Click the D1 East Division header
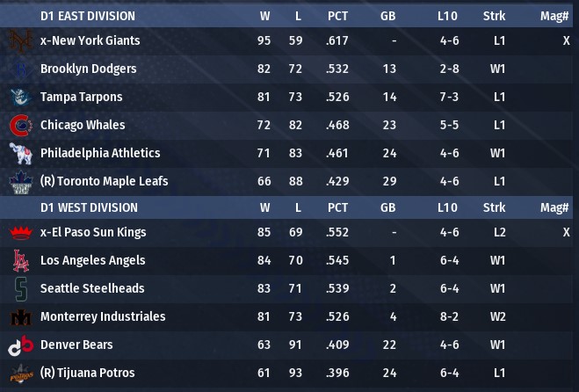 click(x=88, y=16)
